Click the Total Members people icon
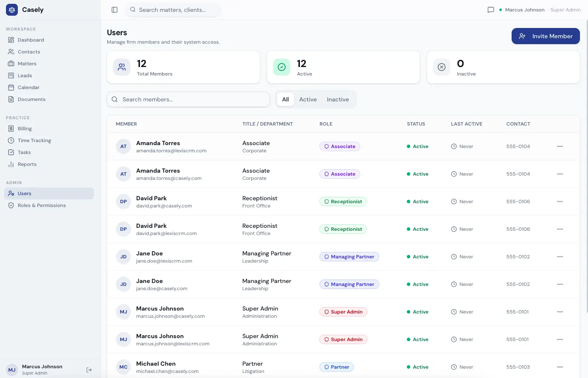The width and height of the screenshot is (588, 378). pos(122,67)
